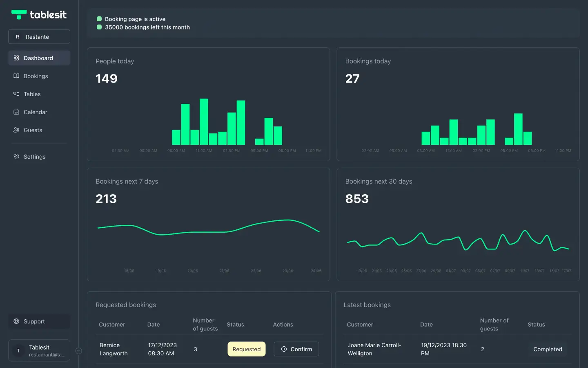Collapse the sidebar with arrow icon
This screenshot has width=588, height=368.
coord(79,351)
